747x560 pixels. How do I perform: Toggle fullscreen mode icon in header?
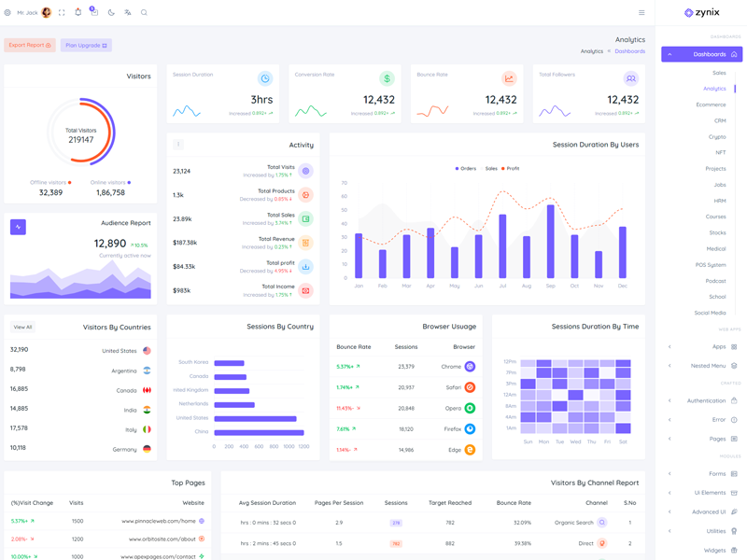pyautogui.click(x=62, y=13)
